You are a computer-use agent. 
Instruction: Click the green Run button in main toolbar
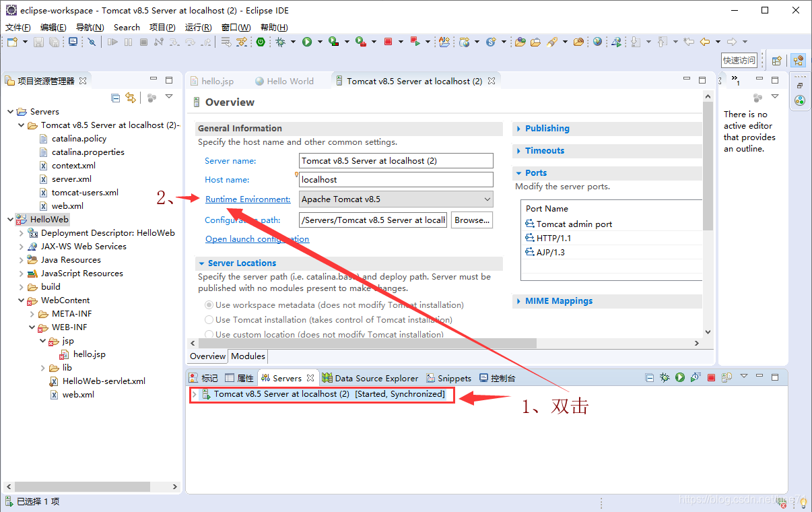tap(307, 42)
